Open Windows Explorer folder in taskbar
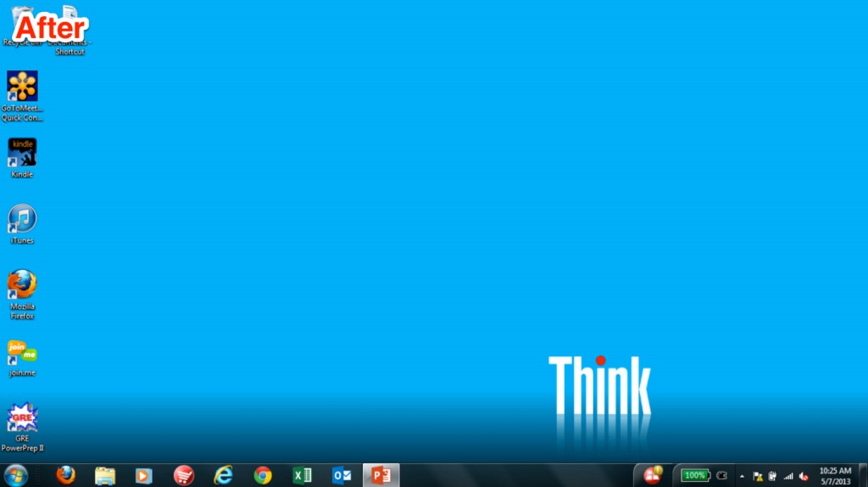The height and width of the screenshot is (487, 868). point(105,475)
